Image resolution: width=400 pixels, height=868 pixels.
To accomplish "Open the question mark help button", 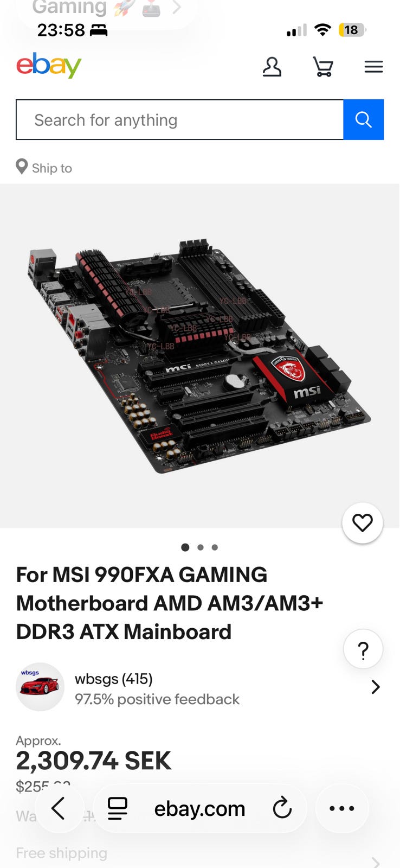I will pyautogui.click(x=363, y=649).
